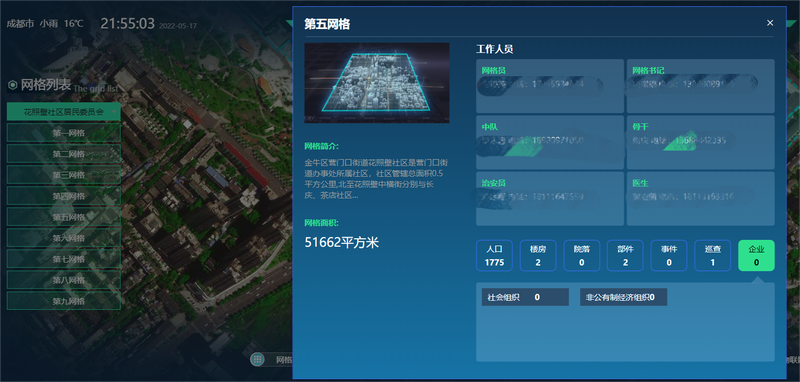
Task: Click the 非公有制经济组织 count item
Action: coord(623,297)
